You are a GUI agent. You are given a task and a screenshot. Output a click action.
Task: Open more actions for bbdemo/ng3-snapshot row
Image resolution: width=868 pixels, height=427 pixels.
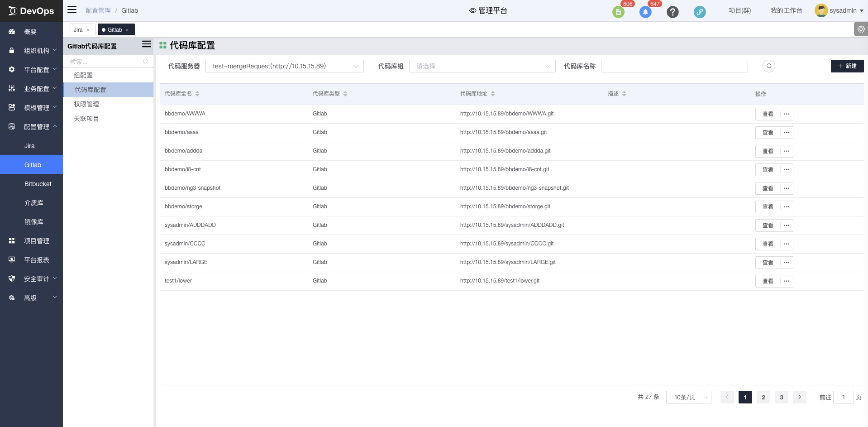click(787, 188)
